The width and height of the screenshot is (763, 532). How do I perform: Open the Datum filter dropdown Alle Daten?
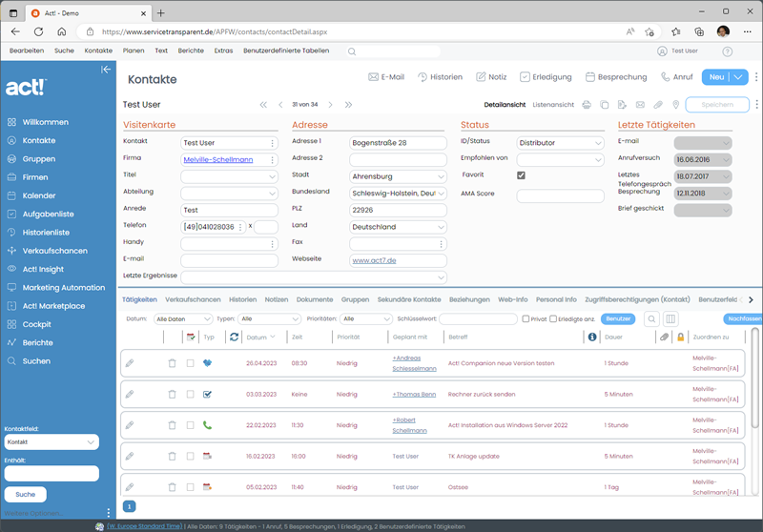(183, 318)
